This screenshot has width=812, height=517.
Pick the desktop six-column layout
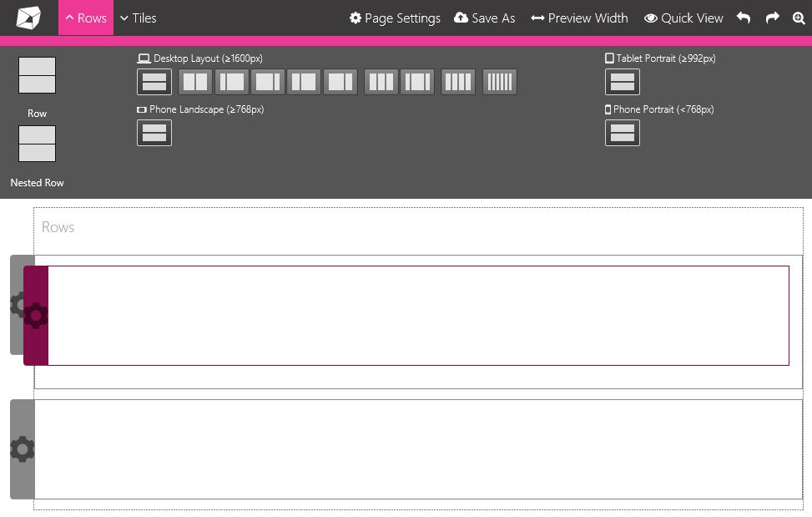click(x=500, y=82)
